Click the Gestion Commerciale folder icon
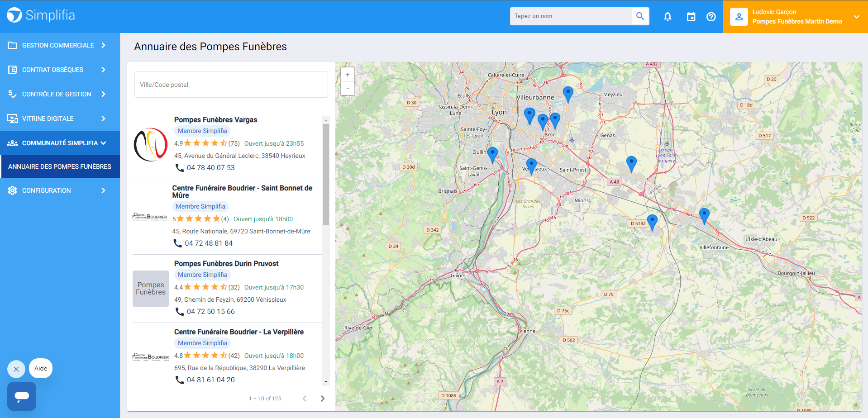Screen dimensions: 868x418 (12, 45)
